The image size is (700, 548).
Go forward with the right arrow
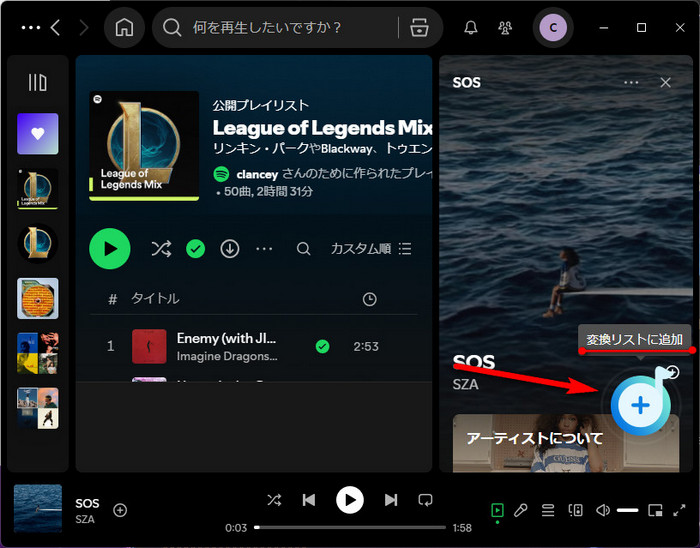[x=83, y=28]
